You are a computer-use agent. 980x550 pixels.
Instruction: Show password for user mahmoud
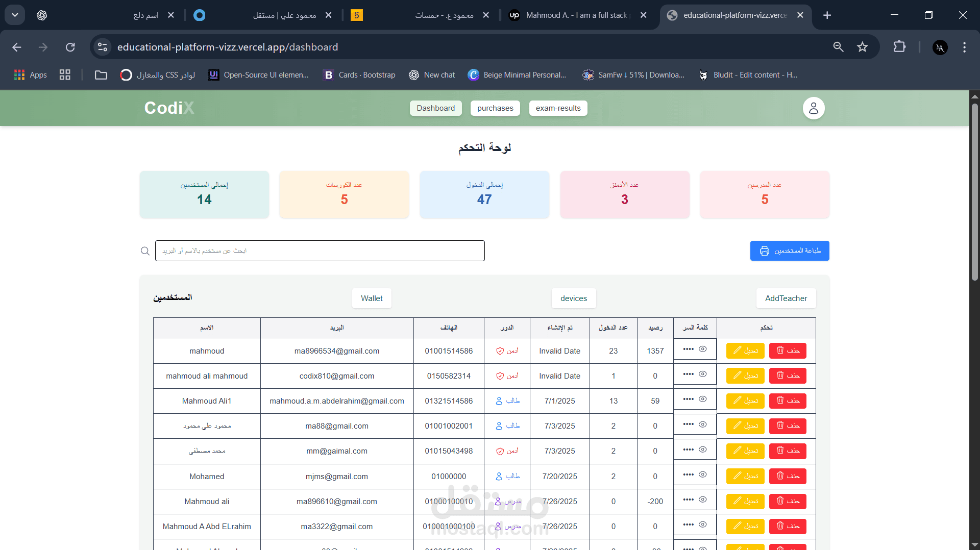pyautogui.click(x=703, y=349)
